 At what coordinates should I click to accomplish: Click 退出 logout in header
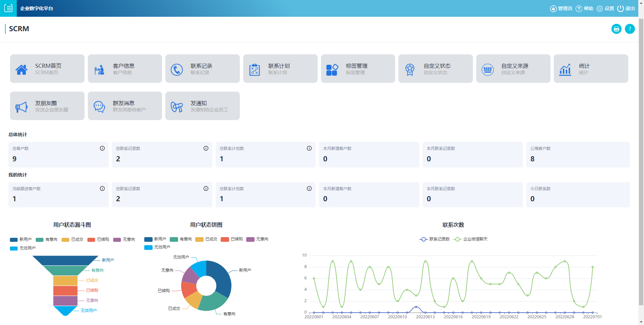[x=626, y=8]
